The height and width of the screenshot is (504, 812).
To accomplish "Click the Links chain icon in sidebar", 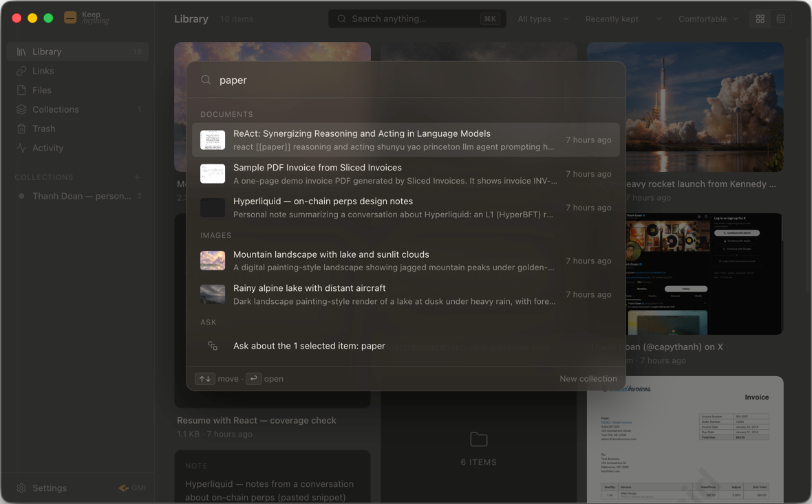I will [21, 71].
